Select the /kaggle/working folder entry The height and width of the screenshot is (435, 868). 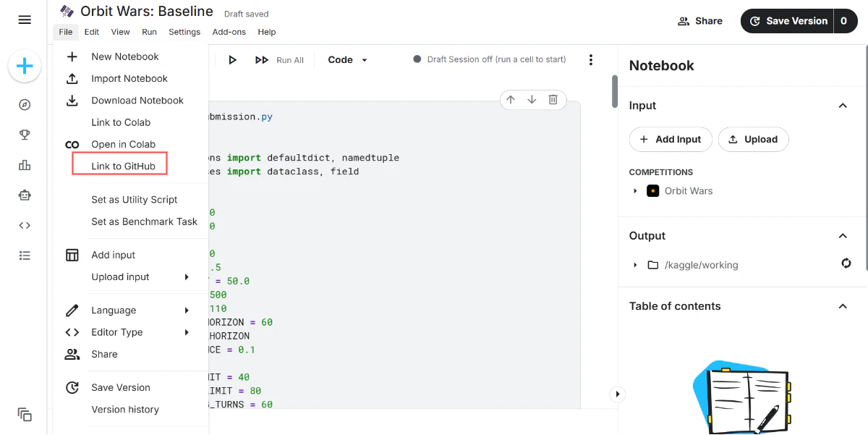point(693,265)
